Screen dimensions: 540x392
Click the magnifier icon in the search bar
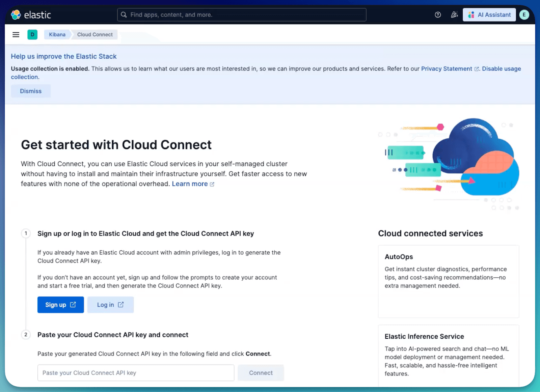pyautogui.click(x=124, y=15)
